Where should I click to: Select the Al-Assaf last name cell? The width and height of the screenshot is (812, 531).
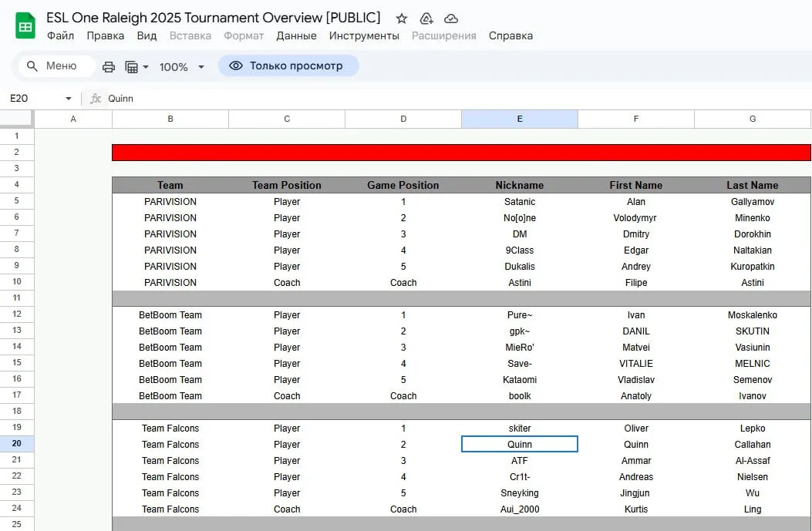pos(753,461)
